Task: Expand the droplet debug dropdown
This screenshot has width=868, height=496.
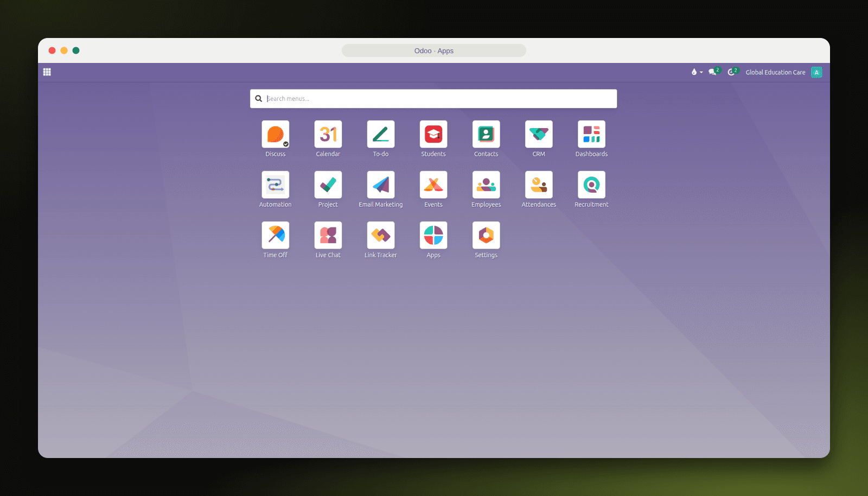Action: click(x=697, y=72)
